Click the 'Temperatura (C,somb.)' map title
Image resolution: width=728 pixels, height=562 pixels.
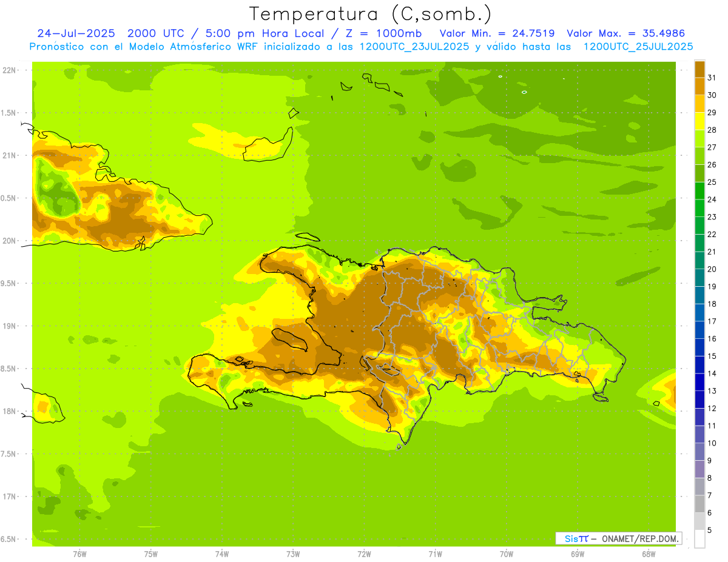[371, 14]
